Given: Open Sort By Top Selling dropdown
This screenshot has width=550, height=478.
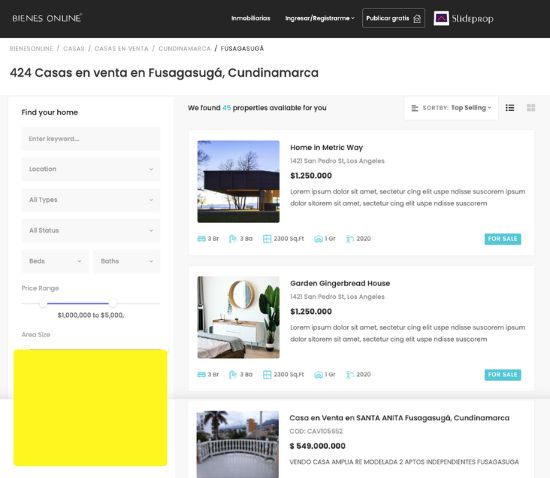Looking at the screenshot, I should pos(451,108).
